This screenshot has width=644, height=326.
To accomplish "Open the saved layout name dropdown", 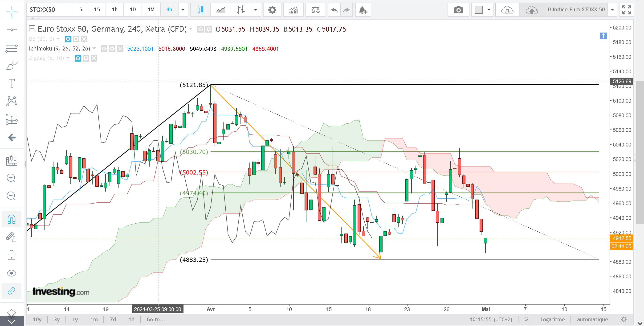I will coord(612,10).
